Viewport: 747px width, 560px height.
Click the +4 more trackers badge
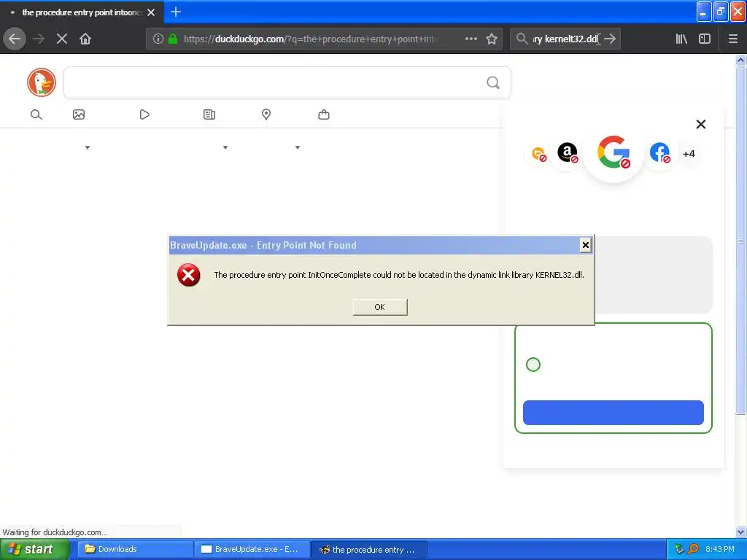689,154
